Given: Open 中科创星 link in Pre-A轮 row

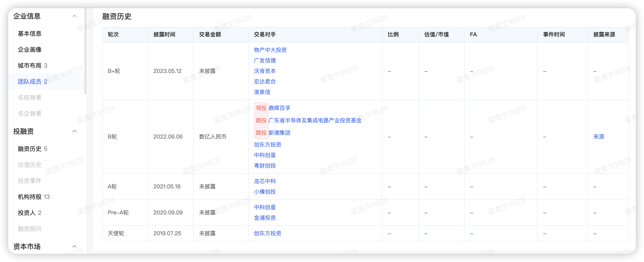Looking at the screenshot, I should click(265, 207).
